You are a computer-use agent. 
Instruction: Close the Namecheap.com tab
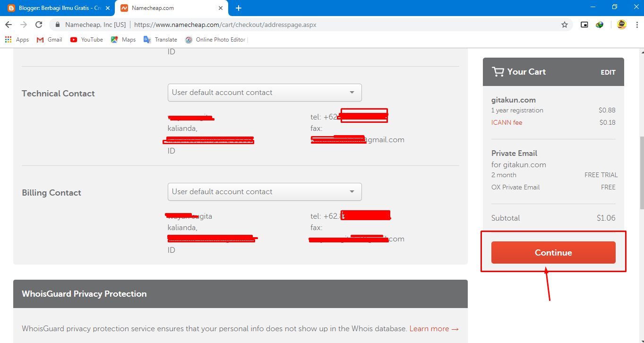click(x=221, y=8)
